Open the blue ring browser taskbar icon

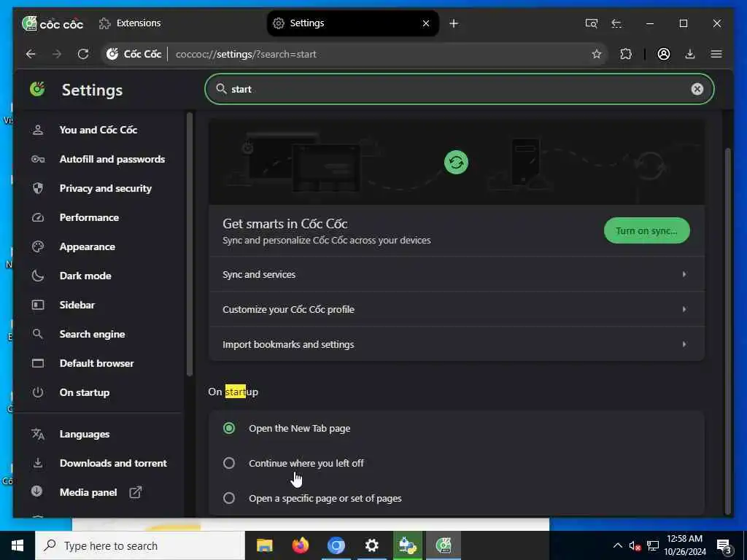point(336,545)
